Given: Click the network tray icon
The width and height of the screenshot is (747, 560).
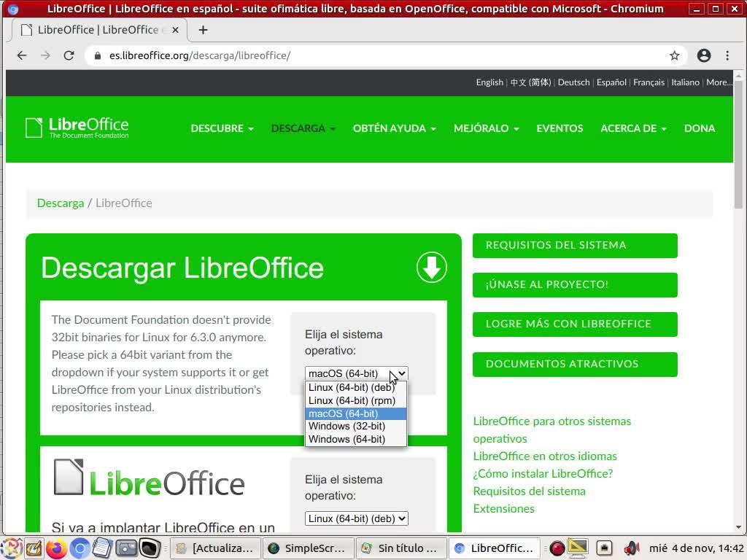Looking at the screenshot, I should 605,548.
